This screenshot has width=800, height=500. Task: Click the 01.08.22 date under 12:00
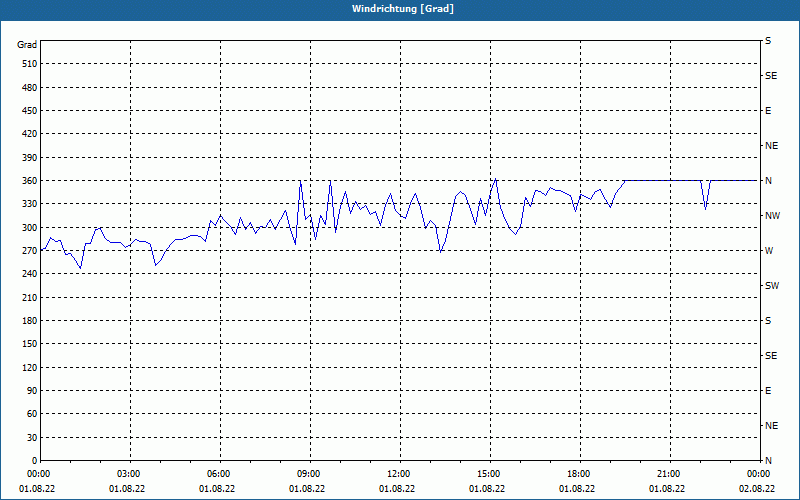click(x=397, y=489)
